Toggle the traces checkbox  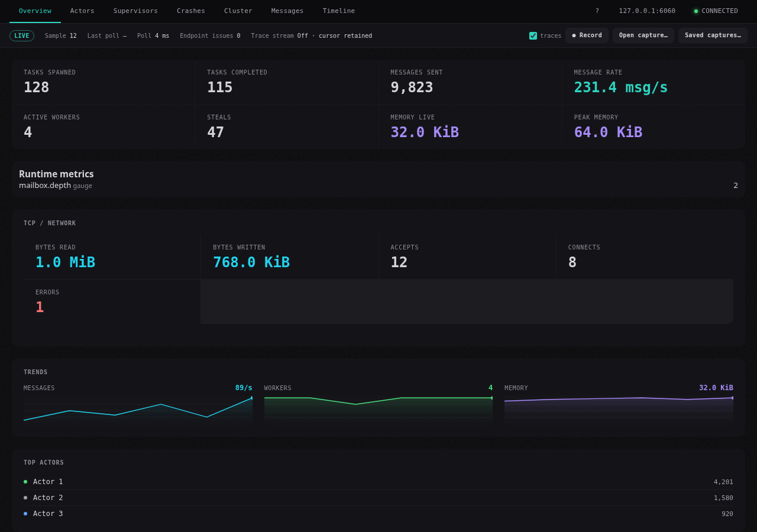pyautogui.click(x=533, y=35)
